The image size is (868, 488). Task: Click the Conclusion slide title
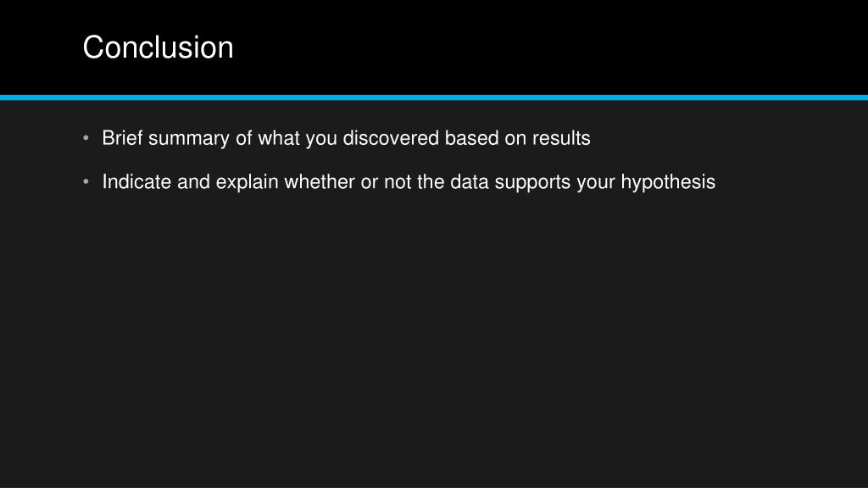(158, 47)
